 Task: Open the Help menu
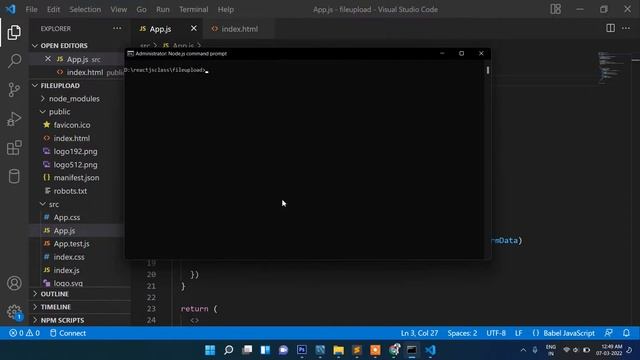pos(225,9)
